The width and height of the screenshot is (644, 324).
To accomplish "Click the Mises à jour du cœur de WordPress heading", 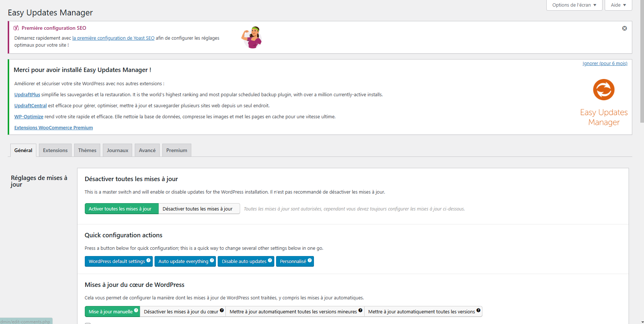I will (134, 285).
